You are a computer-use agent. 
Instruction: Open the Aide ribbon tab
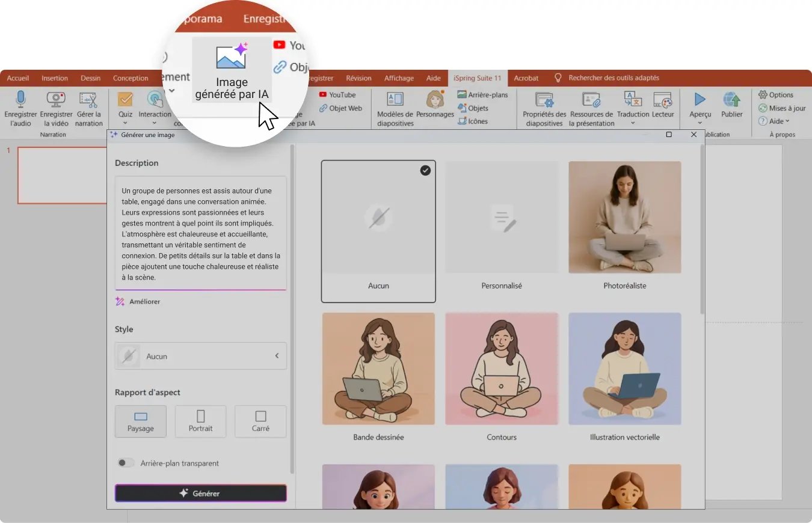434,78
